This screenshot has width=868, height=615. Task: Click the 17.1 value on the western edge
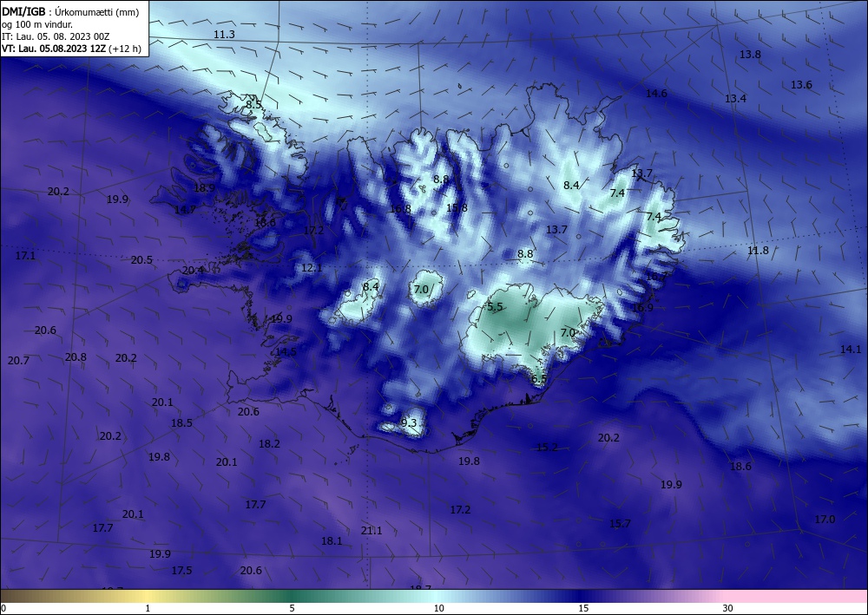(x=25, y=256)
